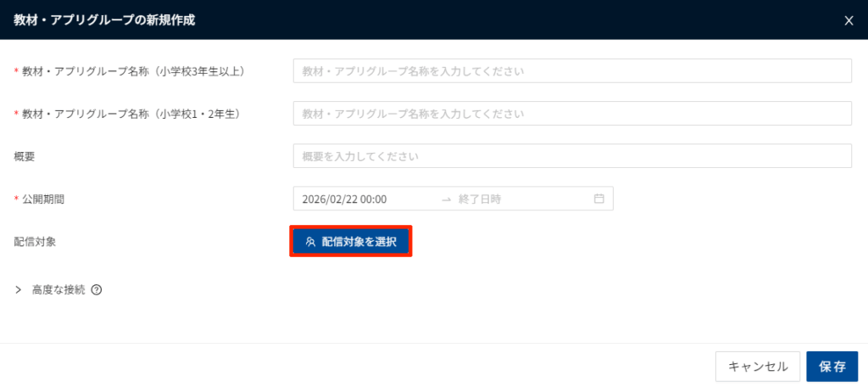Focus the 小学校1・2年生 group name input
868x387 pixels.
571,113
